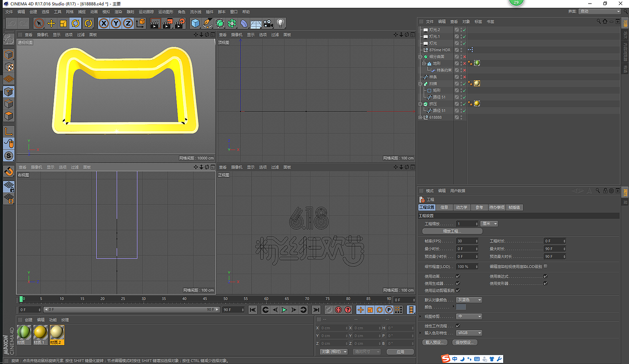Open the 灰蓝色 default object color dropdown
The height and width of the screenshot is (364, 629).
coord(469,300)
